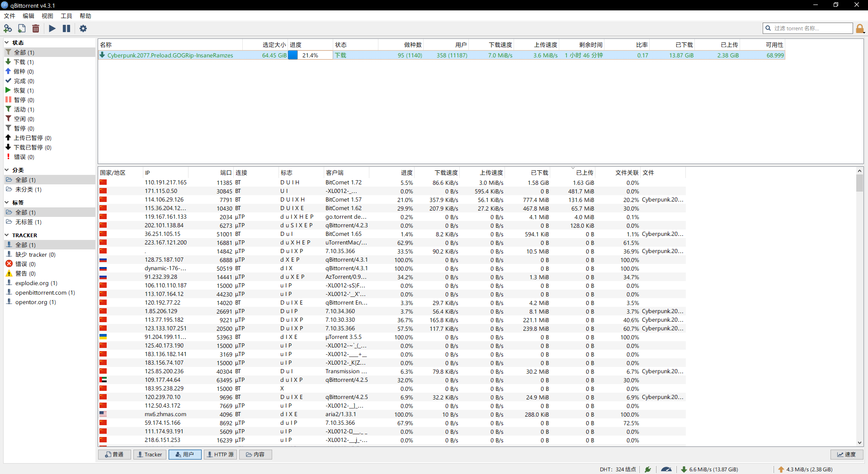
Task: Select the 做种 (0) status filter
Action: [x=24, y=71]
